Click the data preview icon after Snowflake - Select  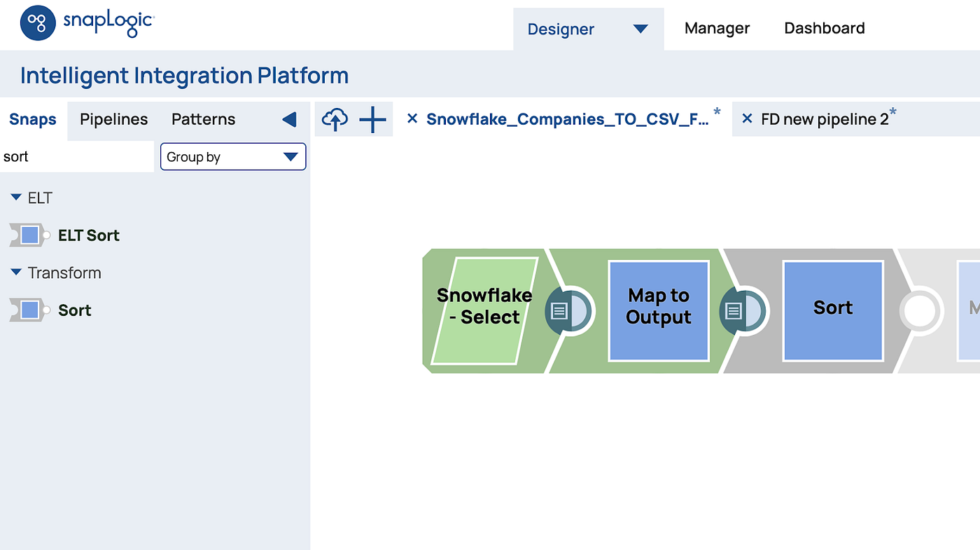pyautogui.click(x=568, y=310)
